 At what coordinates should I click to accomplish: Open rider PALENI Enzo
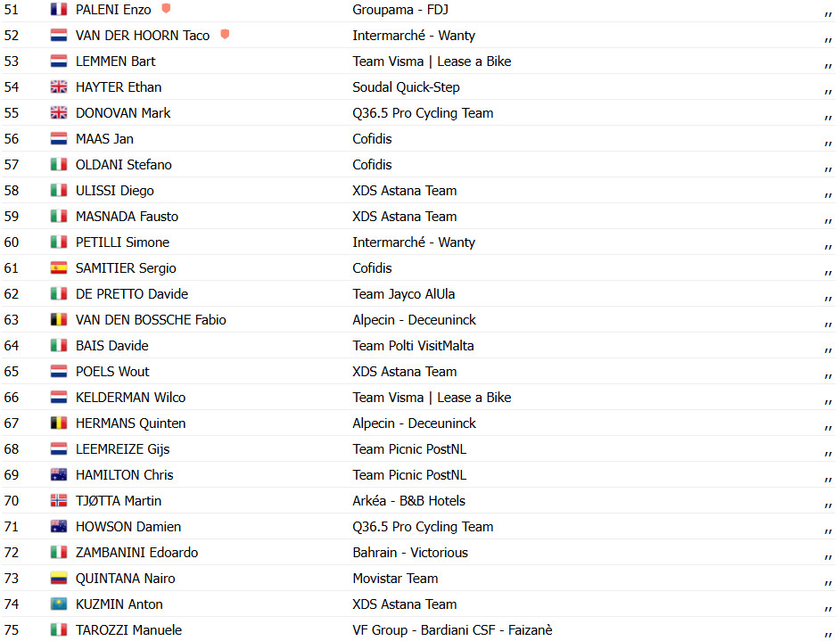(x=113, y=10)
